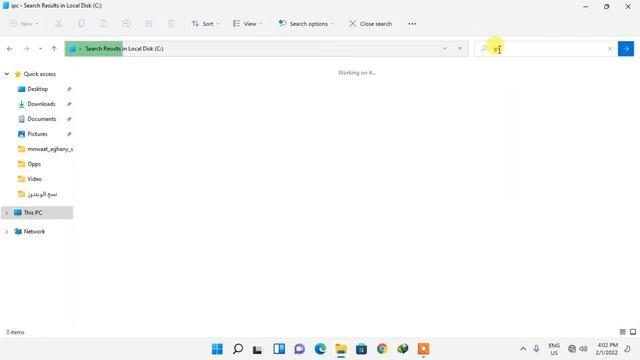Click the Copy icon in toolbar

(x=82, y=24)
